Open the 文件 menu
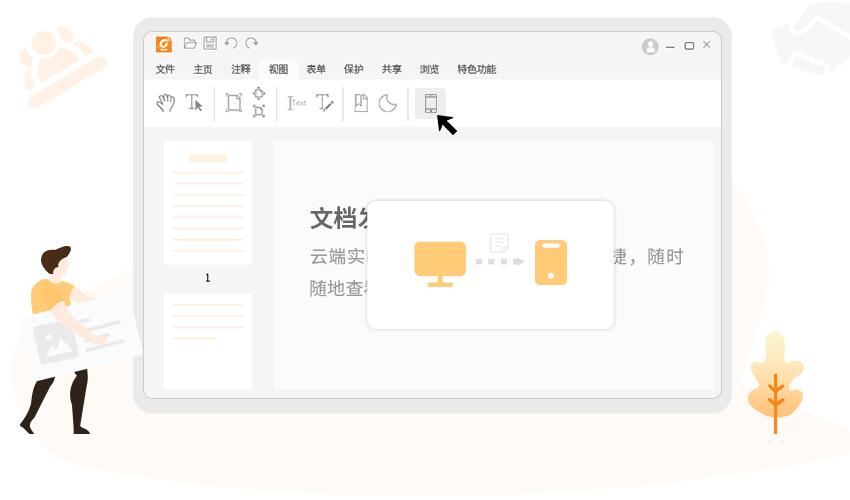This screenshot has width=850, height=500. pos(165,69)
